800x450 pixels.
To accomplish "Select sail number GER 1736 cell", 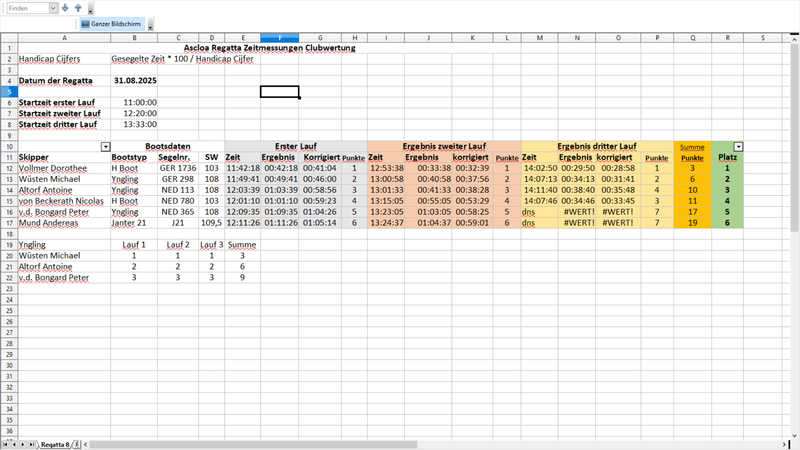I will click(x=178, y=168).
